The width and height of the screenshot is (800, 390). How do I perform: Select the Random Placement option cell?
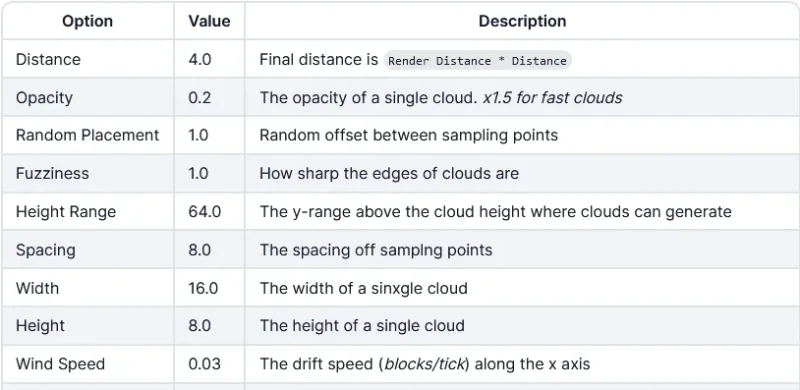tap(88, 135)
